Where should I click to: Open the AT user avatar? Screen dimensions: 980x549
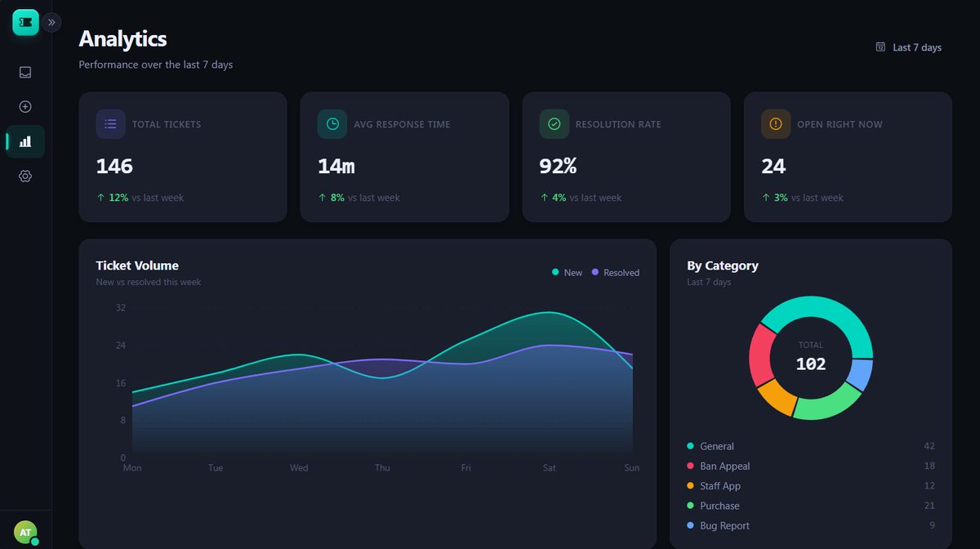[x=25, y=532]
